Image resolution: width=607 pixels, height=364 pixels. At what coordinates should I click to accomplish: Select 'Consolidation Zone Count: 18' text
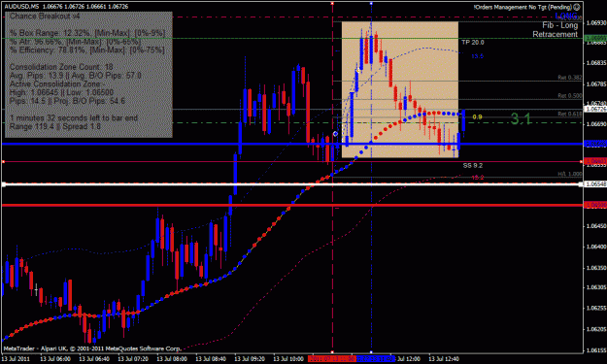(x=61, y=67)
